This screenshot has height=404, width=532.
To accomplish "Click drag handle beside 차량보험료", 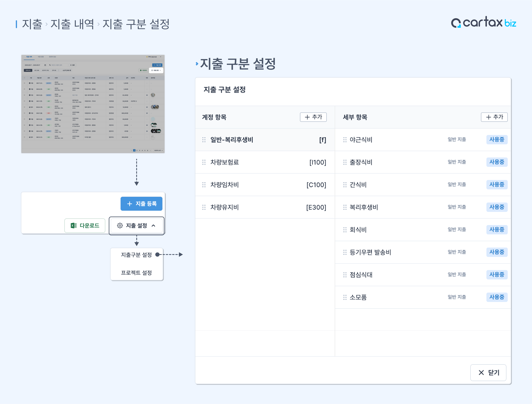I will click(x=204, y=162).
